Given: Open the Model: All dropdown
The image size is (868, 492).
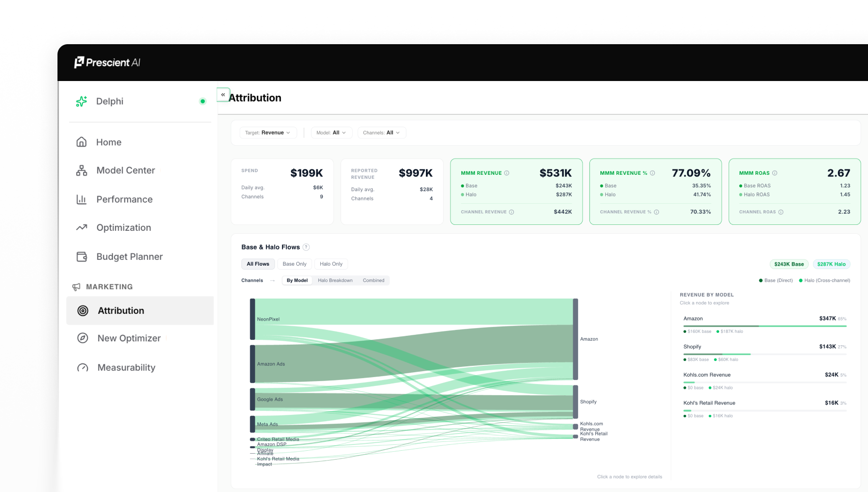Looking at the screenshot, I should click(331, 133).
